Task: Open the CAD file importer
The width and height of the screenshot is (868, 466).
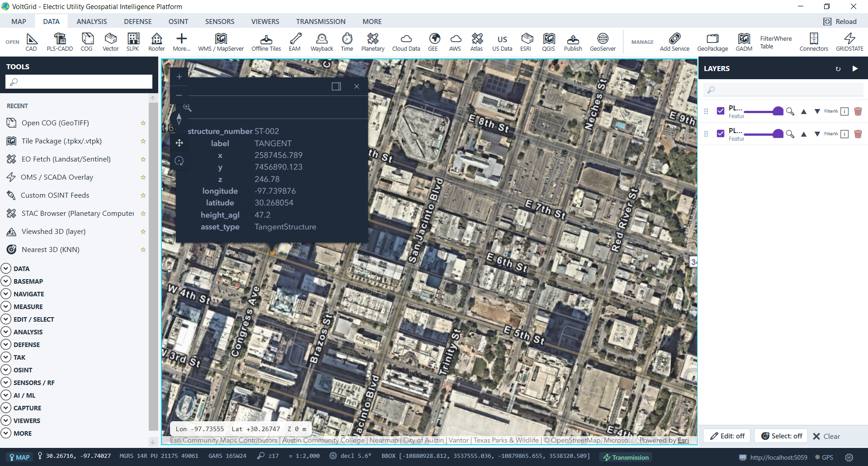Action: pos(31,42)
